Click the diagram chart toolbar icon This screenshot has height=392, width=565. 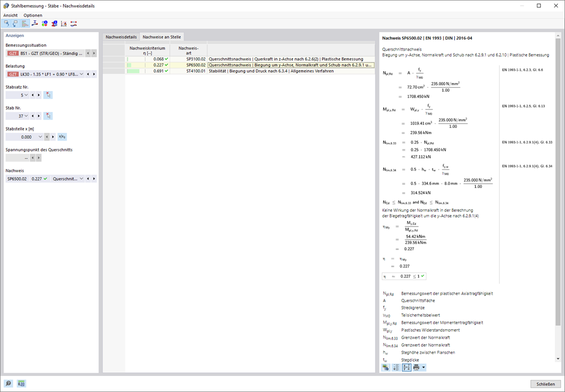[64, 24]
